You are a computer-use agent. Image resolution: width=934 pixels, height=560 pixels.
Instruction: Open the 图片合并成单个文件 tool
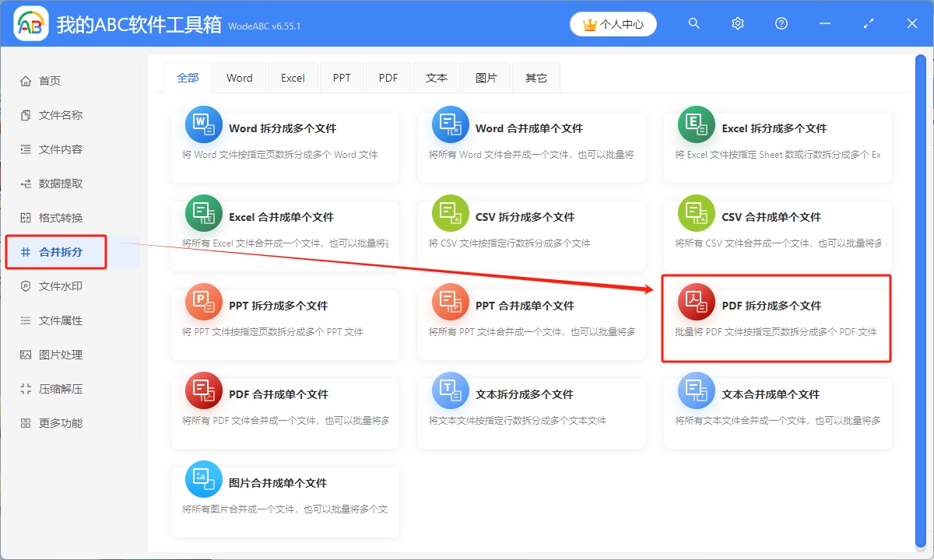pos(285,501)
